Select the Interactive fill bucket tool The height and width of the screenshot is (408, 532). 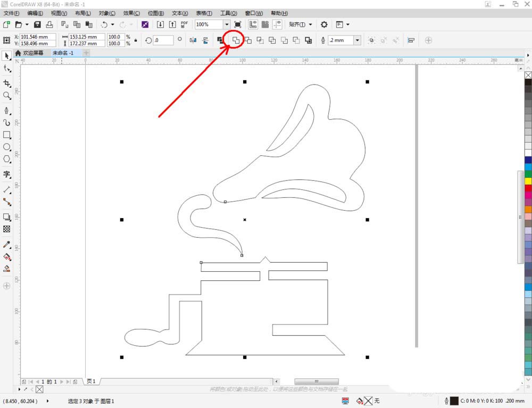coord(6,256)
